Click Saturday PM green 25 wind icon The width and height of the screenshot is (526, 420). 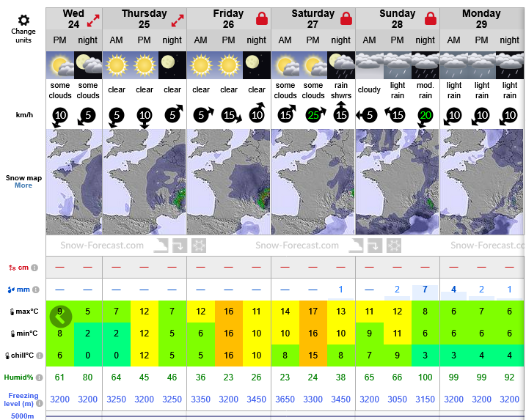point(313,115)
